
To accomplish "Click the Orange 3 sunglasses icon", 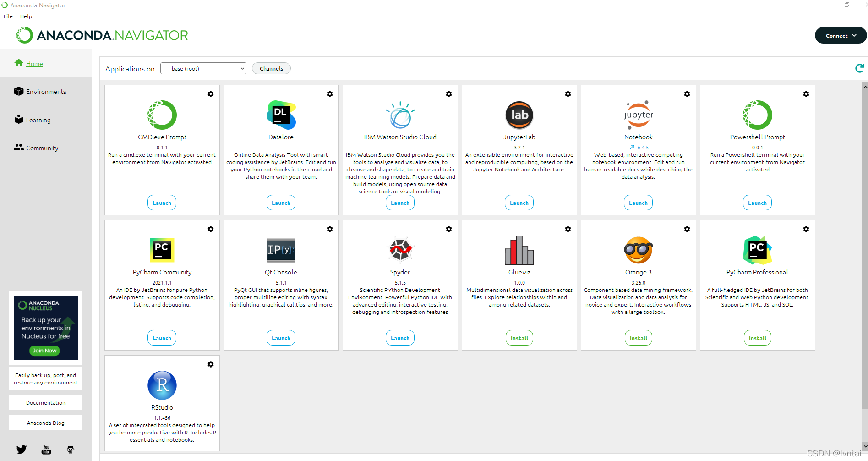I will tap(639, 250).
